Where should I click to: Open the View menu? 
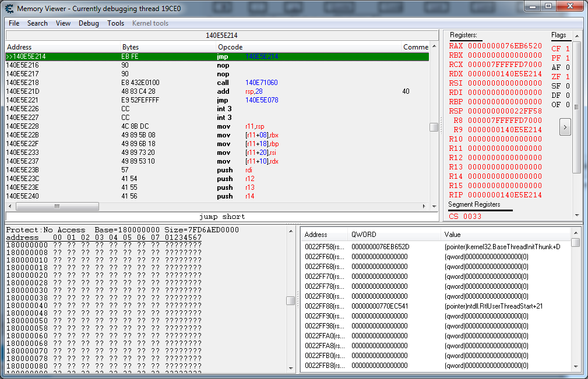(x=63, y=23)
